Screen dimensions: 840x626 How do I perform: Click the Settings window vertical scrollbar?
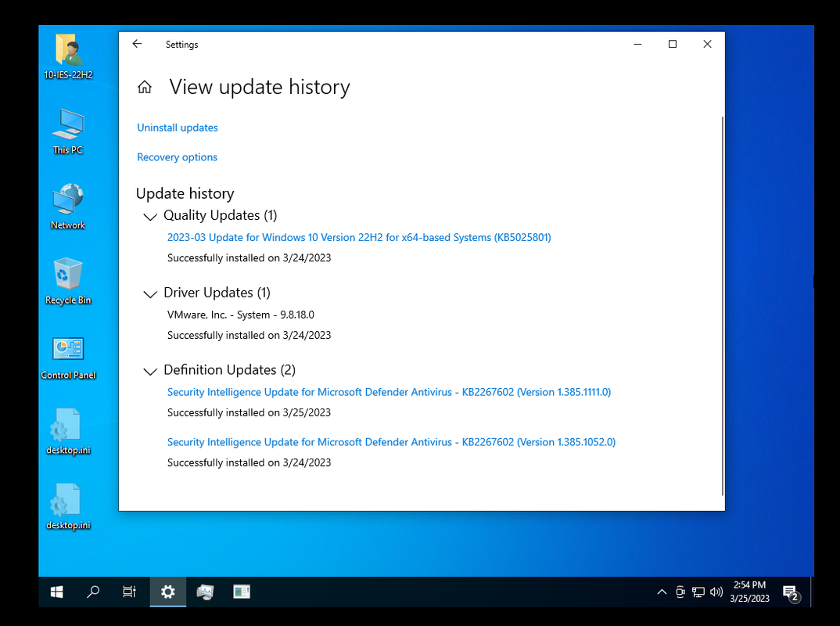[722, 305]
